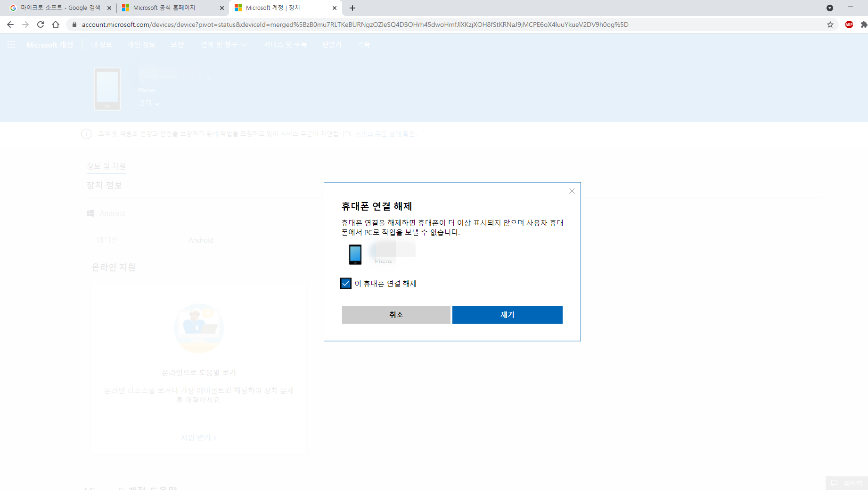Click the 제거 remove button
Image resolution: width=868 pixels, height=490 pixels.
pyautogui.click(x=508, y=315)
